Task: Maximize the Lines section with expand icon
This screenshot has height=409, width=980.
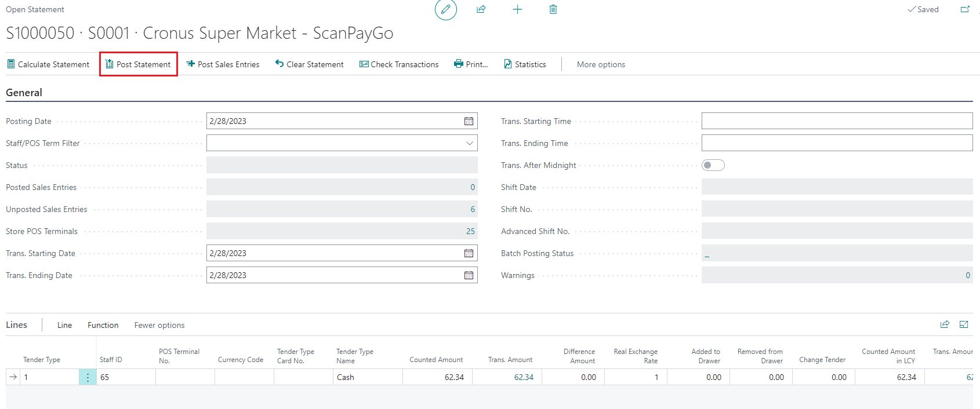Action: point(964,324)
